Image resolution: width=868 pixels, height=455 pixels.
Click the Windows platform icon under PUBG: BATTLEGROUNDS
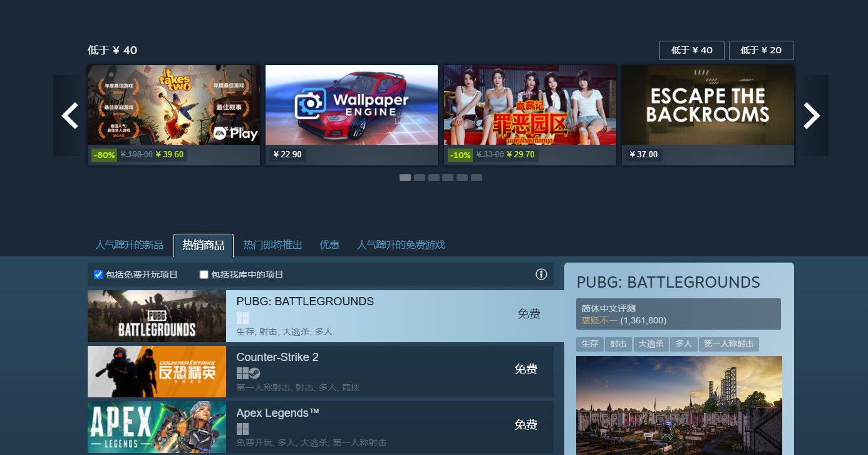pos(242,318)
